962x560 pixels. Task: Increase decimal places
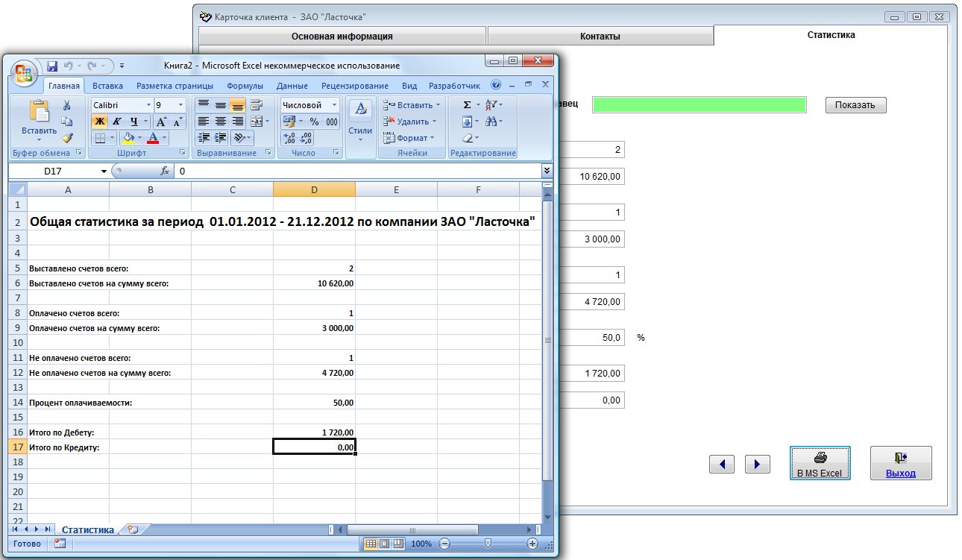[289, 138]
